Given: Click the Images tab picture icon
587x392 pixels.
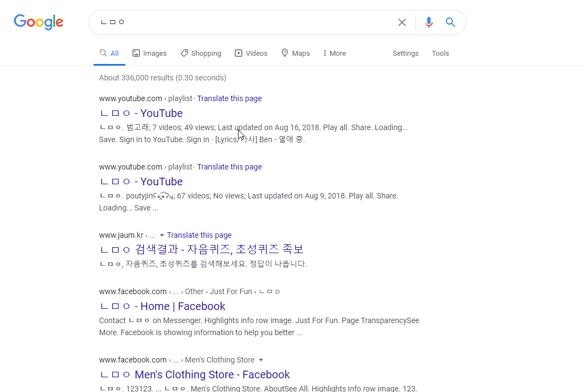Looking at the screenshot, I should (x=136, y=53).
